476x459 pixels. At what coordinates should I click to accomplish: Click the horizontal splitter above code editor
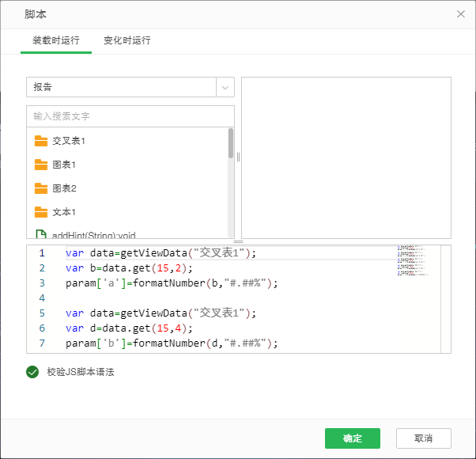(238, 241)
